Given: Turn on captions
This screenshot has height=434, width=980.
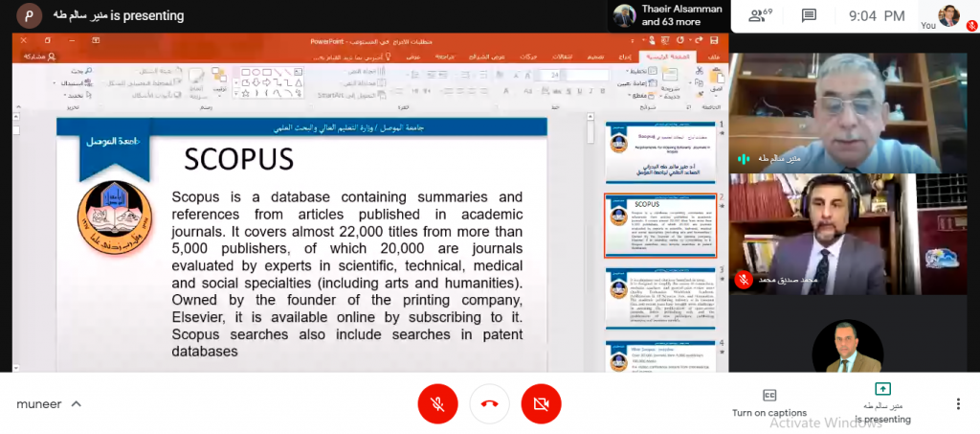Looking at the screenshot, I should (x=768, y=402).
